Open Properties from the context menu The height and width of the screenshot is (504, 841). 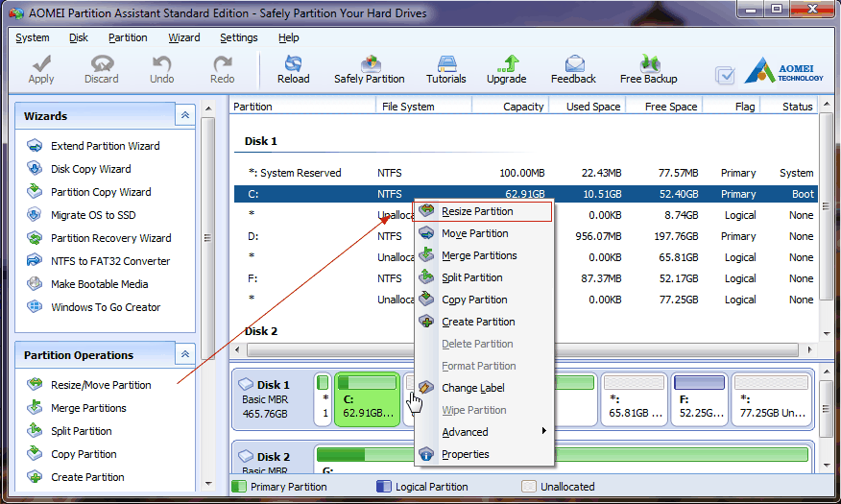[486, 454]
